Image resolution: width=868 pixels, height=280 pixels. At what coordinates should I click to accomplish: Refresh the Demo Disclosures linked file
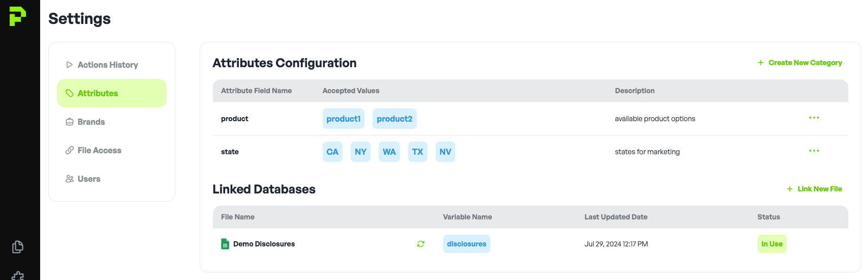coord(421,244)
